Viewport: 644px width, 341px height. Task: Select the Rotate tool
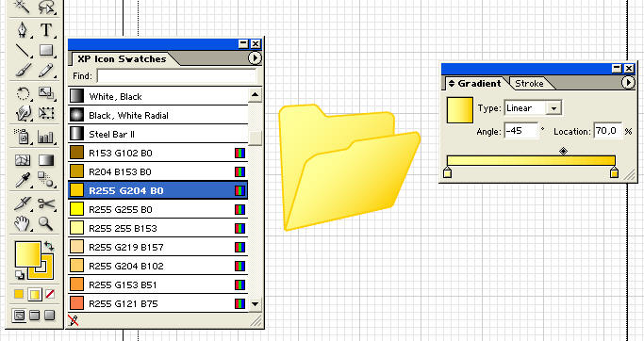click(23, 93)
